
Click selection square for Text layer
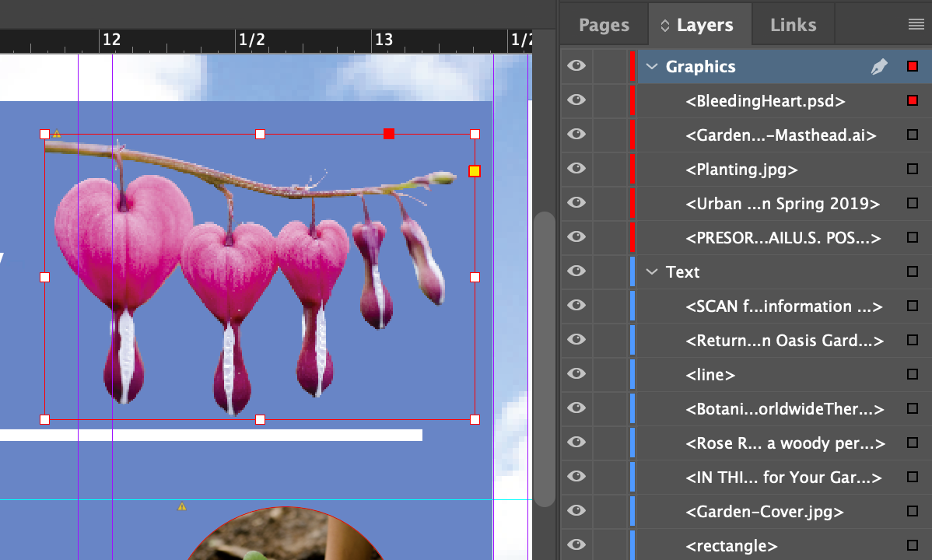click(x=913, y=271)
